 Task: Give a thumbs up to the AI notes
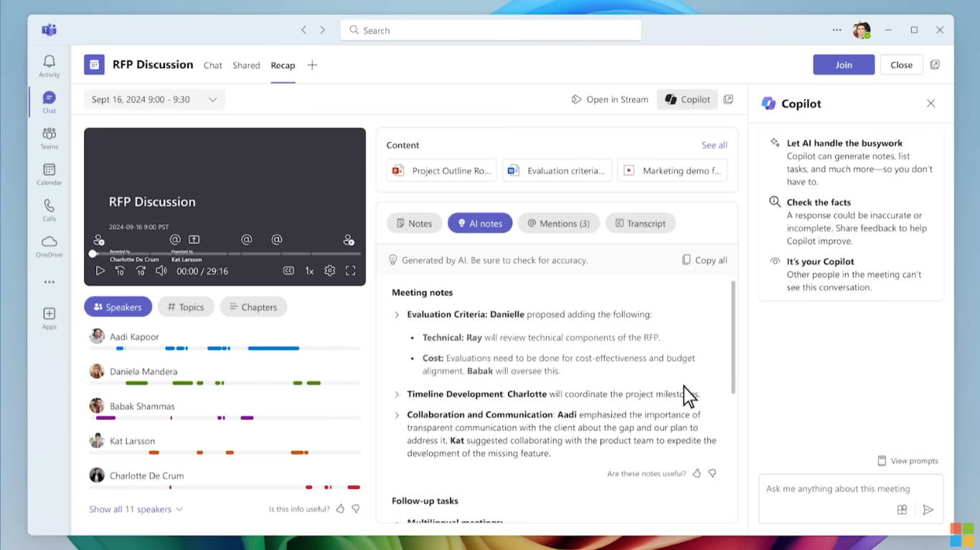click(696, 473)
